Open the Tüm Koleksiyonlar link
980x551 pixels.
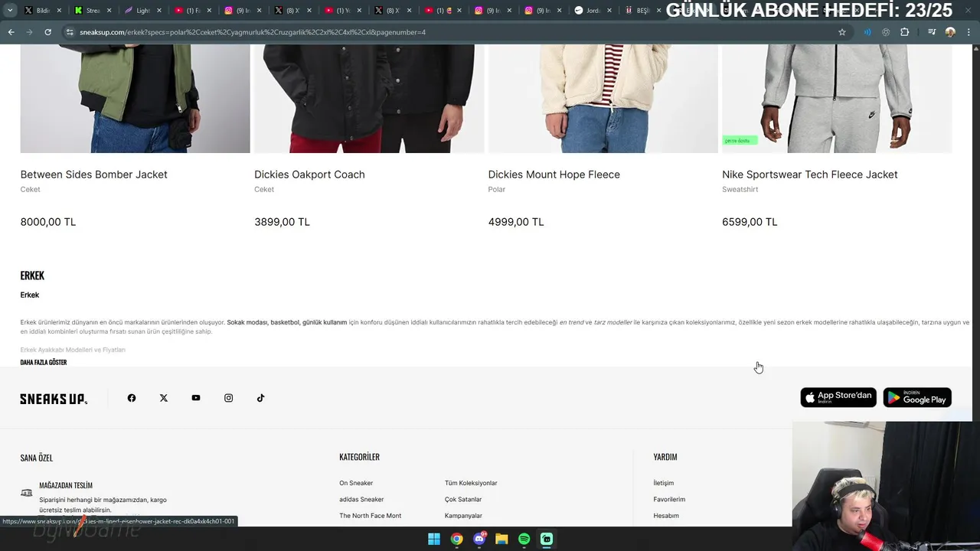pyautogui.click(x=471, y=483)
